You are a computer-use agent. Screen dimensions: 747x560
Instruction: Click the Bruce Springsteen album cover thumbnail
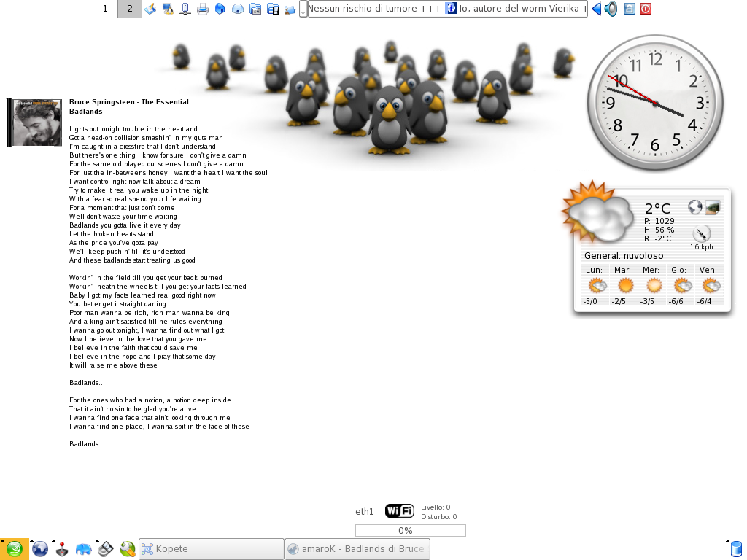coord(34,122)
